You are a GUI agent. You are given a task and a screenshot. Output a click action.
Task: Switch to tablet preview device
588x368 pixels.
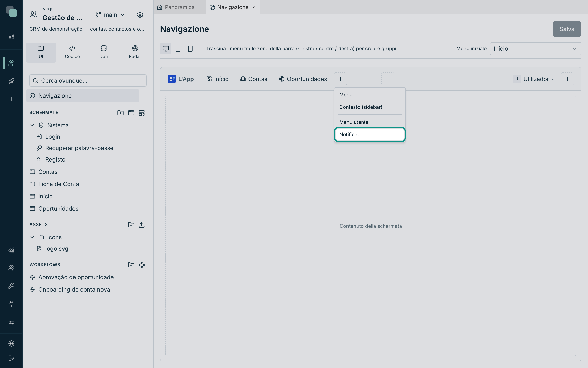pos(178,49)
